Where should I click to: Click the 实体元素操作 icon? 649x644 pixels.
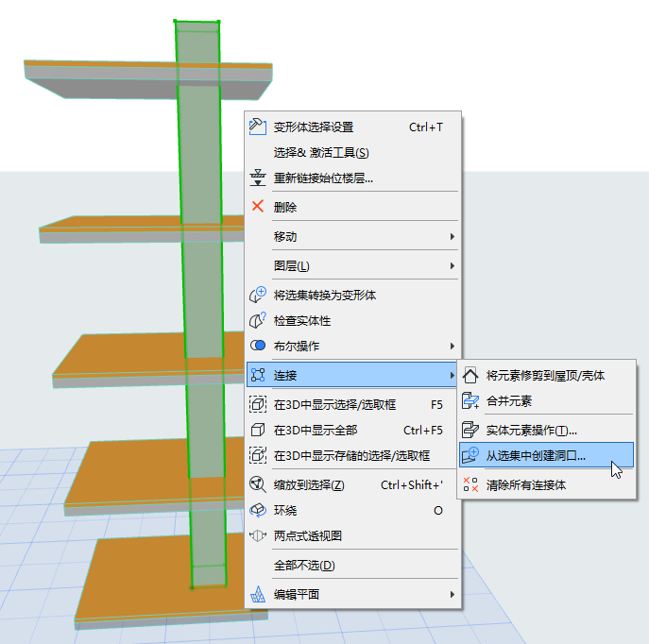click(470, 430)
